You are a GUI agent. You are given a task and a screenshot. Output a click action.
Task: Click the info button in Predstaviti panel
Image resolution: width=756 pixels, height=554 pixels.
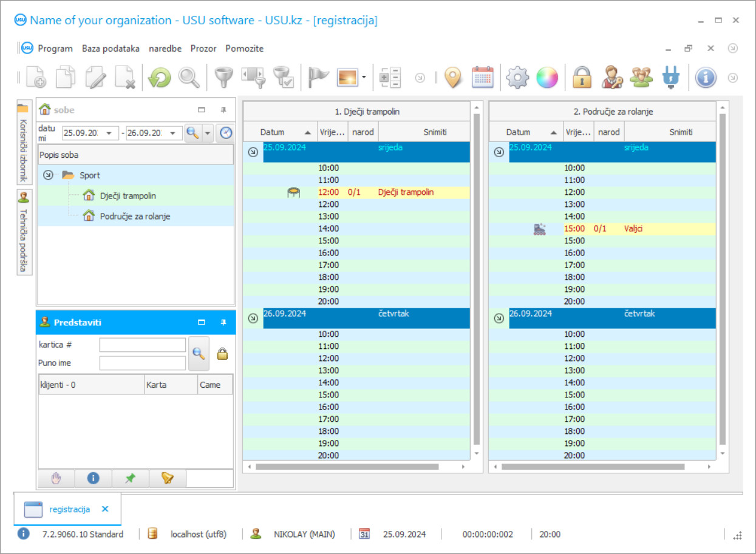(93, 478)
